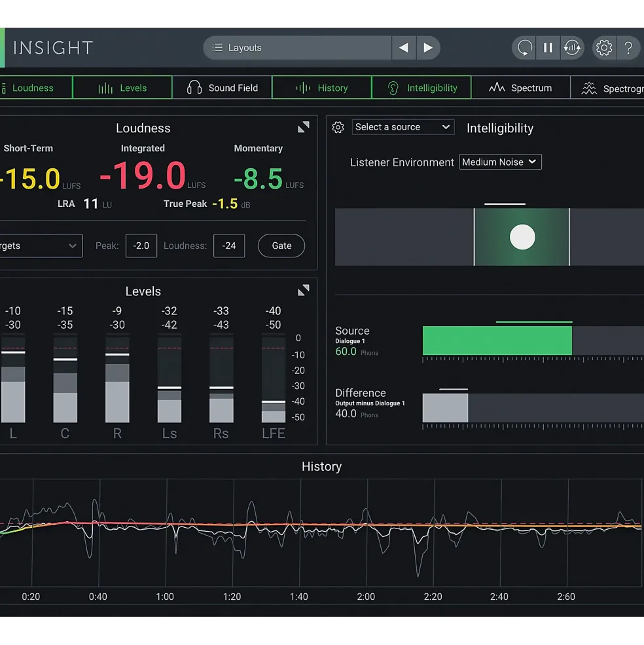Edit the Loudness target field
The image size is (644, 645).
pyautogui.click(x=229, y=246)
